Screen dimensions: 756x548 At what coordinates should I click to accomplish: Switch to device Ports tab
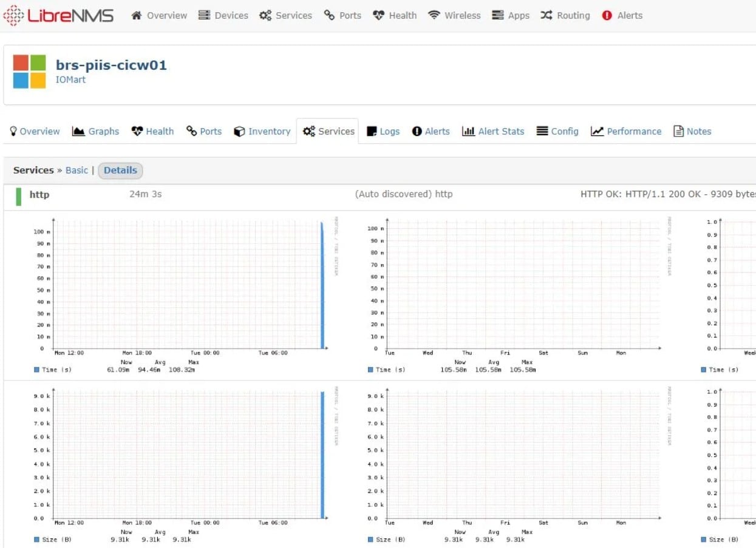(204, 131)
